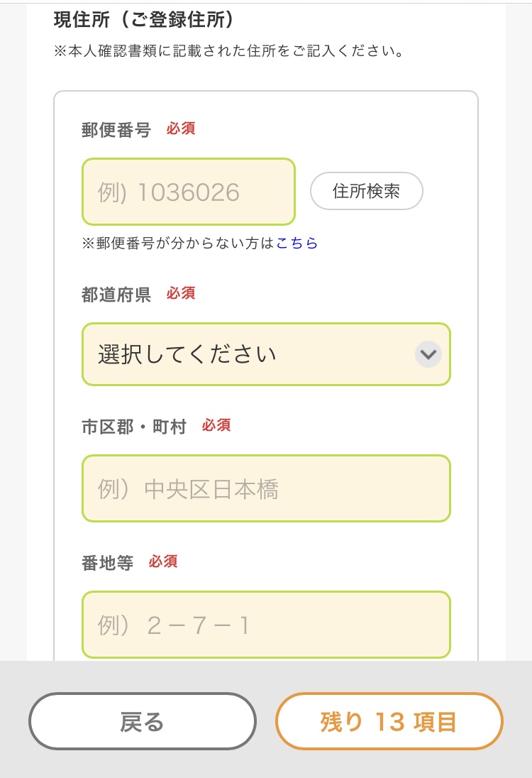
Task: Click the 必須 badge beside 都道府県
Action: (x=181, y=293)
